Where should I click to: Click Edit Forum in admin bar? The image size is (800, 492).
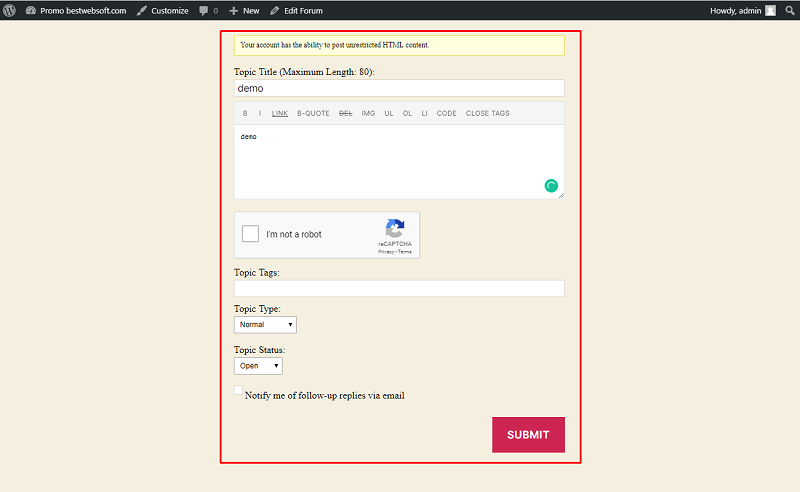click(x=303, y=11)
